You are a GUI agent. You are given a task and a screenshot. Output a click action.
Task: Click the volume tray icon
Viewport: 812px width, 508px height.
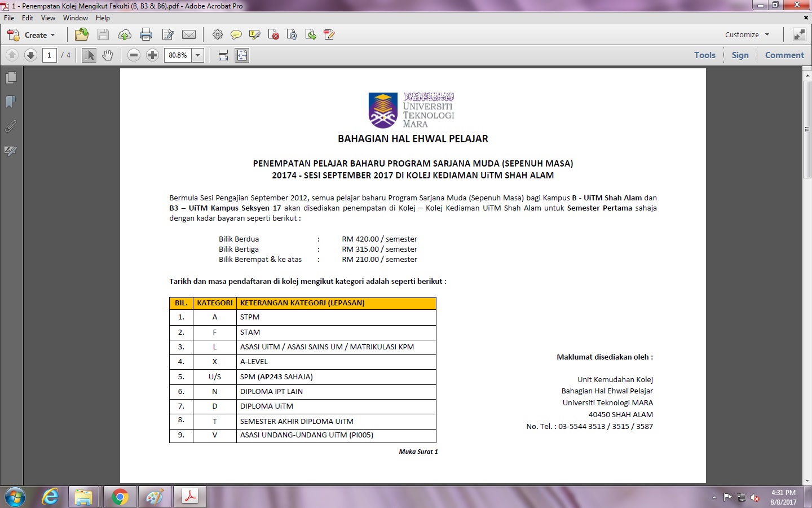point(755,498)
